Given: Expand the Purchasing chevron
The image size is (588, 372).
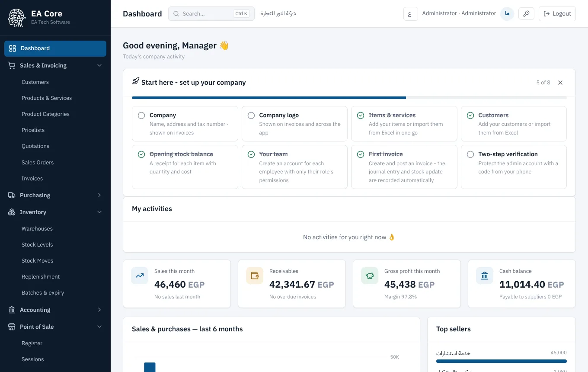Looking at the screenshot, I should pyautogui.click(x=99, y=196).
